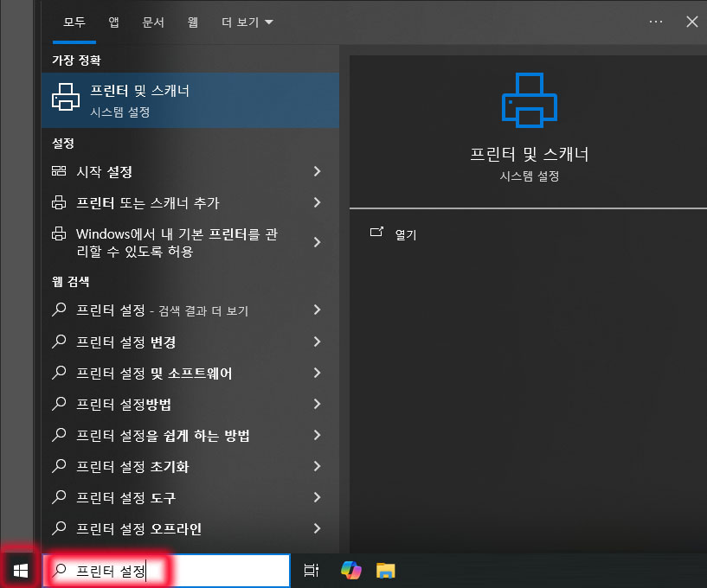Open the Windows Start button

[x=20, y=571]
